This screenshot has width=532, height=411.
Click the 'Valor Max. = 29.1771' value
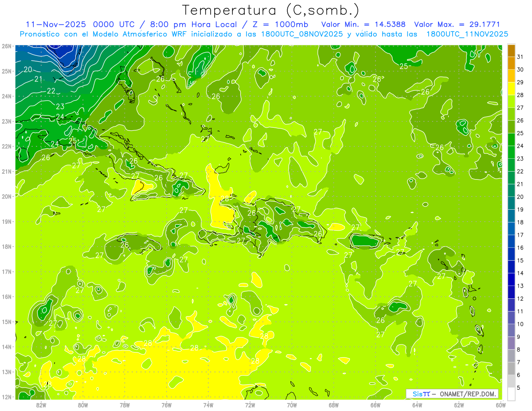tap(457, 24)
